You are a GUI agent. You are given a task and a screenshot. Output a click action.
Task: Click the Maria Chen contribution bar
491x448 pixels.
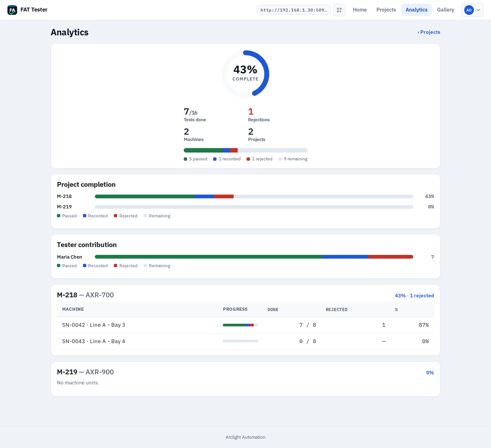click(254, 257)
